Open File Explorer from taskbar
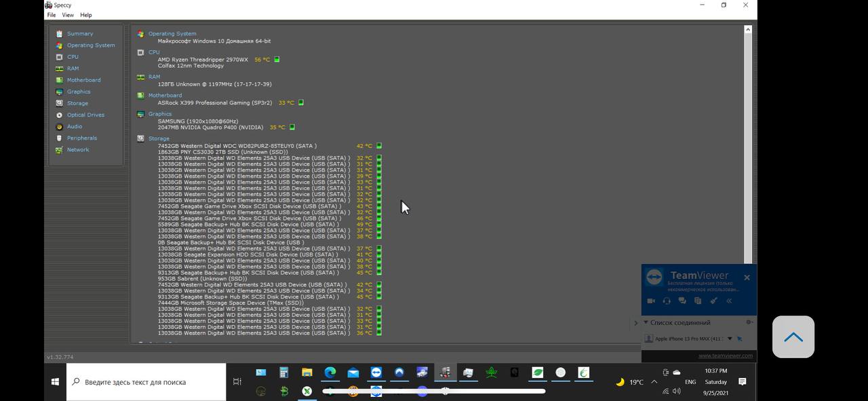868x401 pixels. [307, 373]
